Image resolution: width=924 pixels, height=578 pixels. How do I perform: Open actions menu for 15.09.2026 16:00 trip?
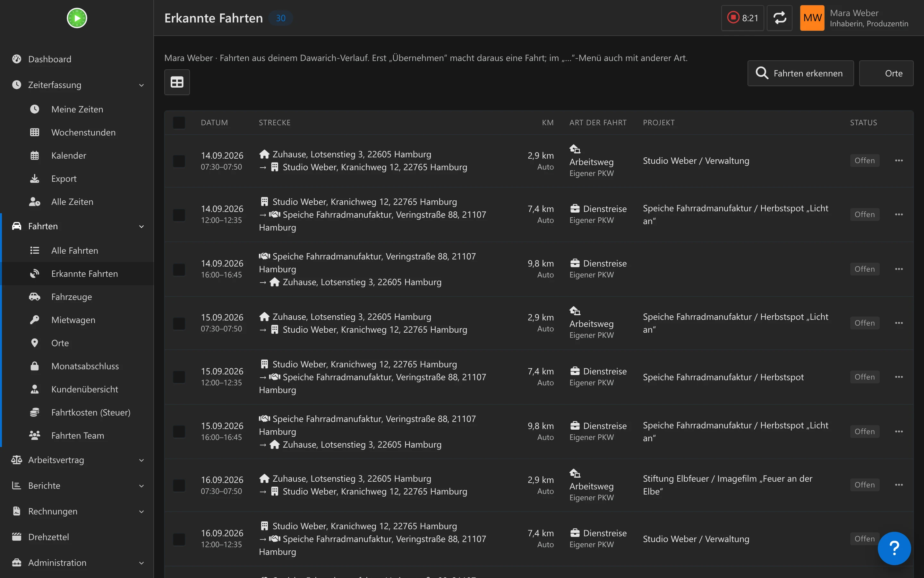tap(899, 432)
